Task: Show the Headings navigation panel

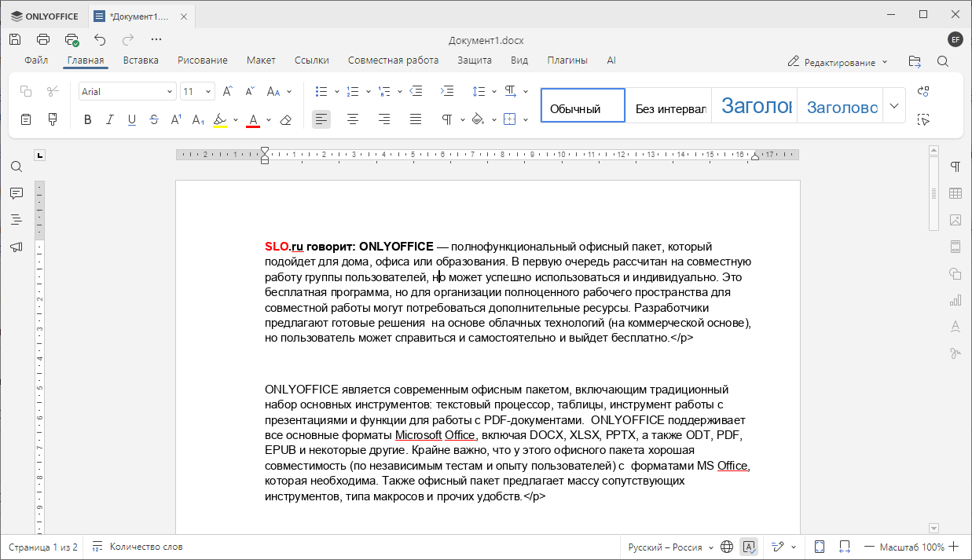Action: 17,220
